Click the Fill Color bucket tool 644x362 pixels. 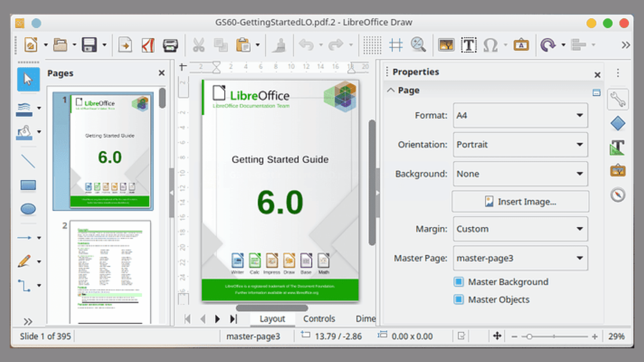pos(24,132)
